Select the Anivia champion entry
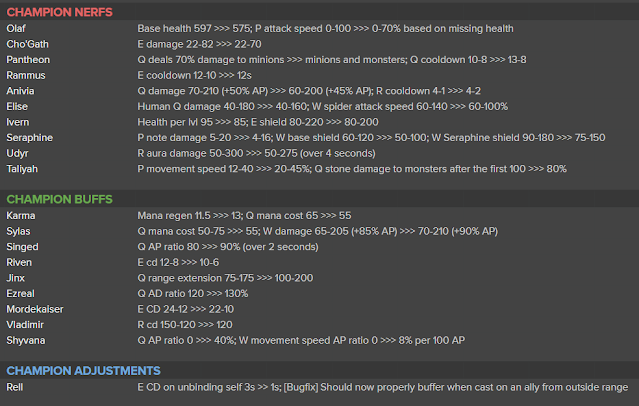639x406 pixels. pos(20,91)
